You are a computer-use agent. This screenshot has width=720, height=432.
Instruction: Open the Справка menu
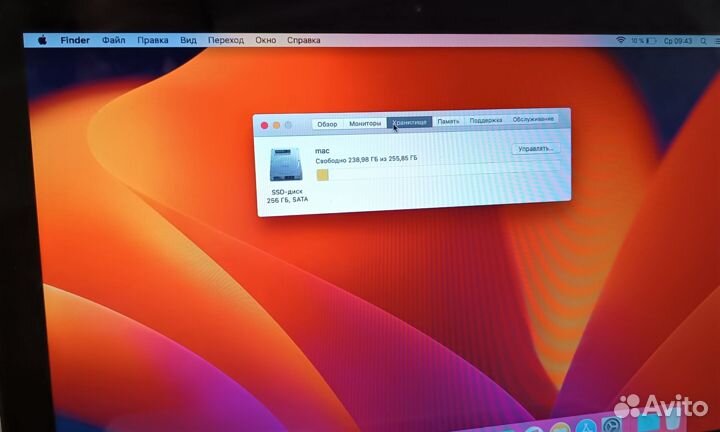(304, 40)
